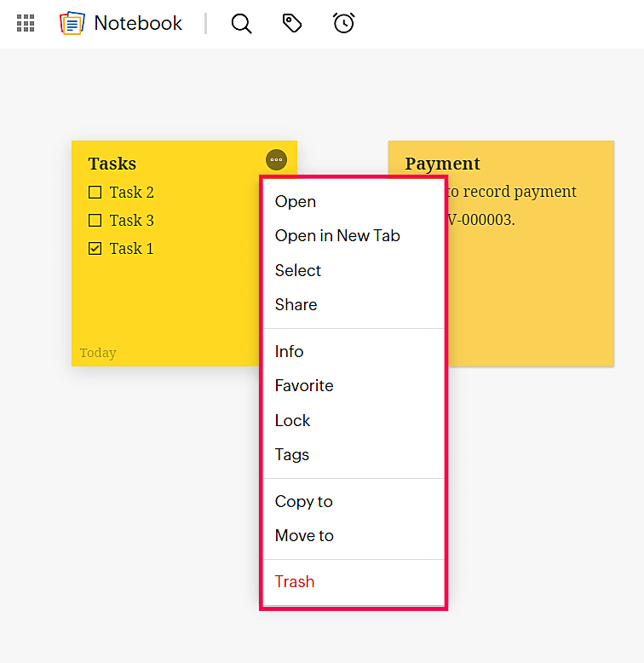Click Select in the context menu
The width and height of the screenshot is (644, 663).
[x=298, y=270]
